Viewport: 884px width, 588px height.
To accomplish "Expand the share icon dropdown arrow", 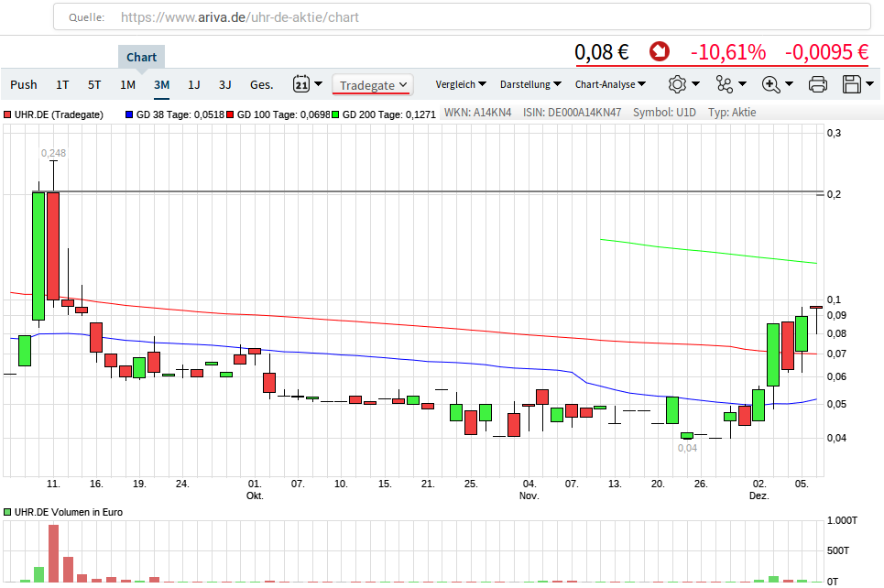I will (x=743, y=84).
